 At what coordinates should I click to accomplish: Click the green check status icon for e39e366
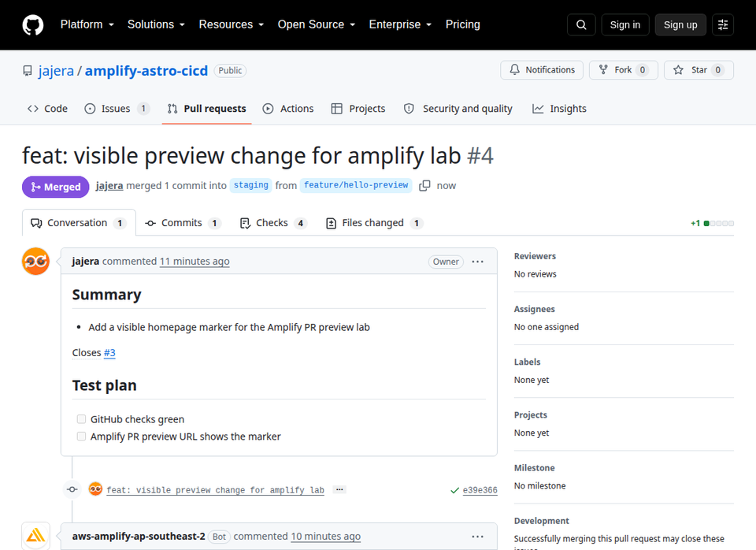(454, 490)
